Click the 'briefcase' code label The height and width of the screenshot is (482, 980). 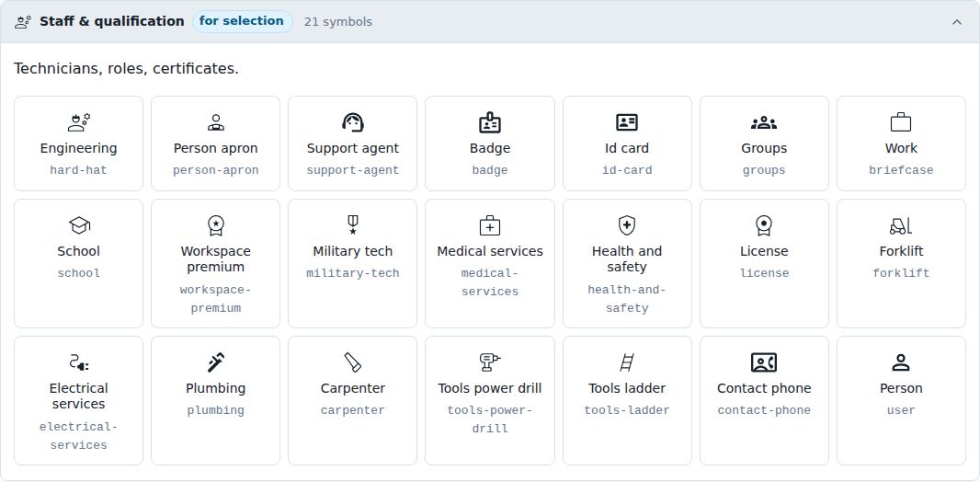click(901, 170)
